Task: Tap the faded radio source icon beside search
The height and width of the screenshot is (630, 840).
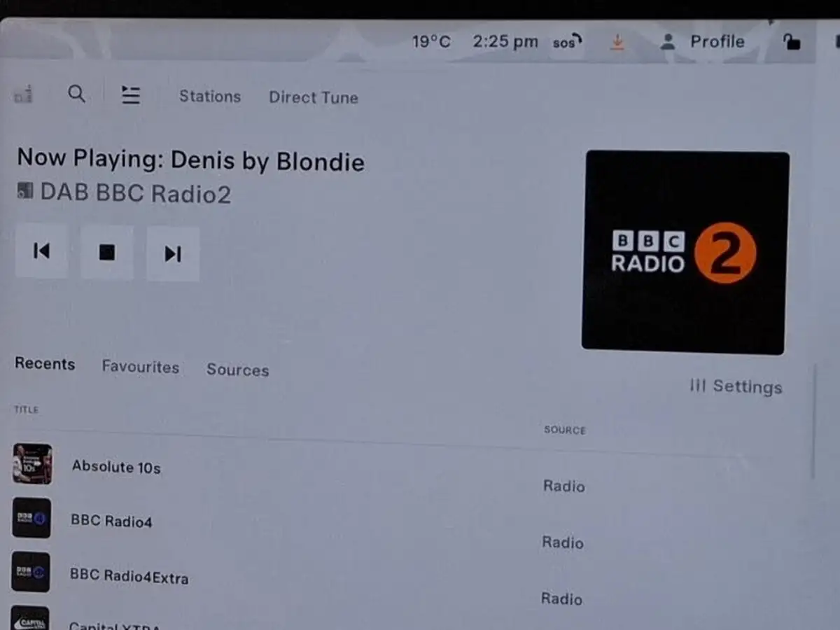Action: click(x=23, y=94)
